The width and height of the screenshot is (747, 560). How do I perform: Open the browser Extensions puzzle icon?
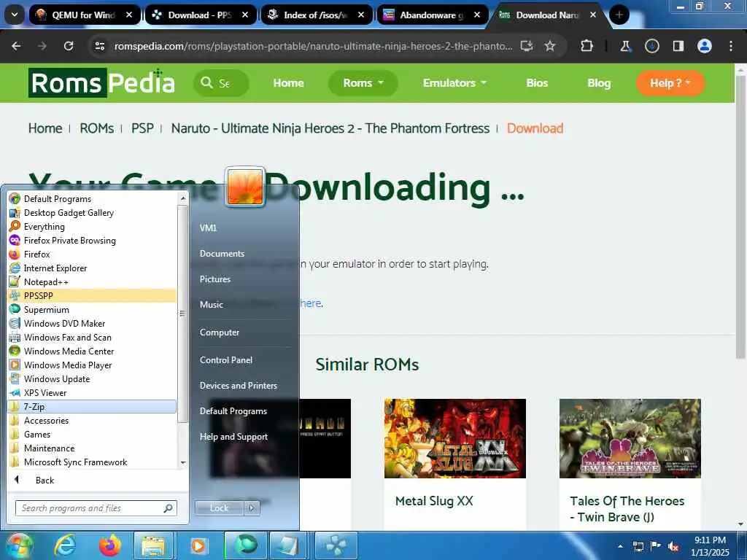pyautogui.click(x=587, y=46)
